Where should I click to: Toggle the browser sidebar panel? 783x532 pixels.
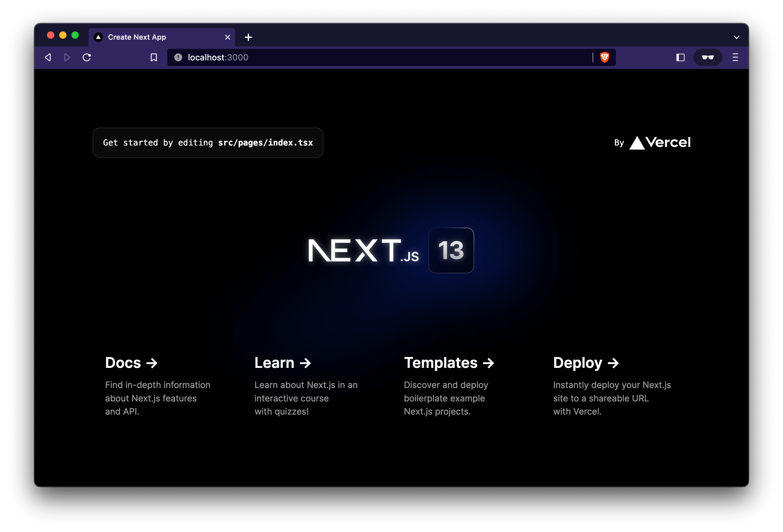(680, 58)
